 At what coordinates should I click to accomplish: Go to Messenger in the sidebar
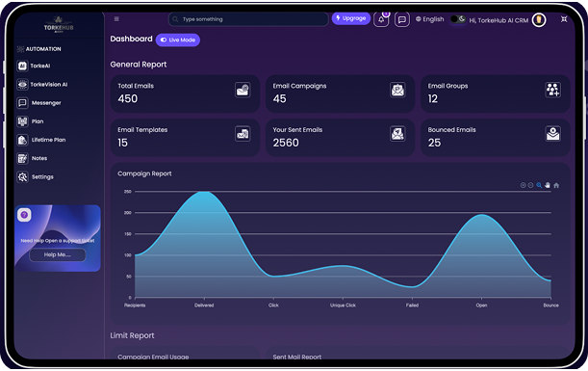point(39,103)
